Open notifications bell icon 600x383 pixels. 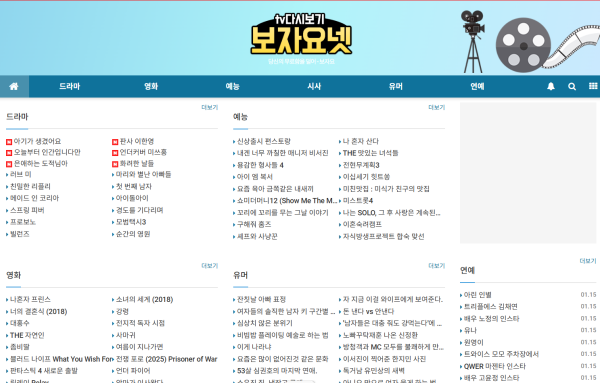pyautogui.click(x=551, y=86)
